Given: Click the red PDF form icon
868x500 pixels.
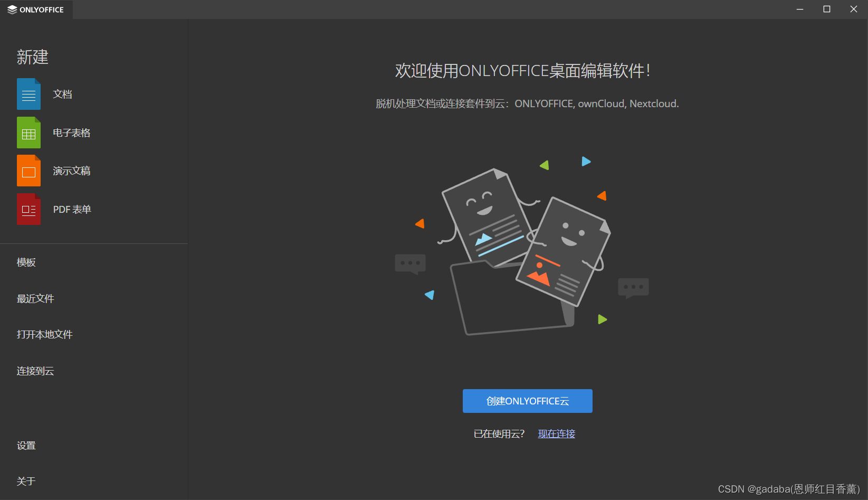Looking at the screenshot, I should click(x=28, y=209).
